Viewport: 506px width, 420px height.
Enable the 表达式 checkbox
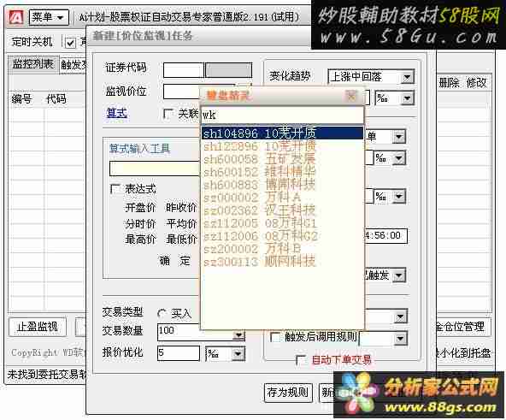tap(115, 189)
